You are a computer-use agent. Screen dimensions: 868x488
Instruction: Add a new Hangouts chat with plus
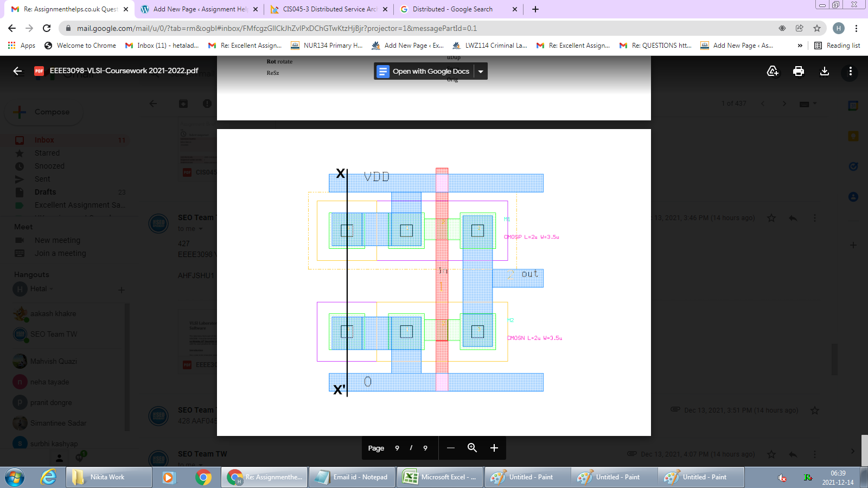point(122,290)
